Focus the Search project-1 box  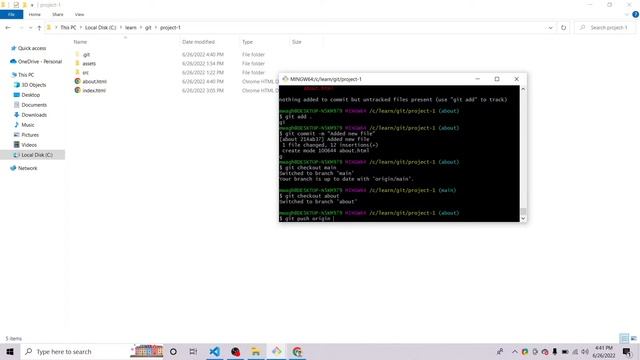click(x=605, y=28)
